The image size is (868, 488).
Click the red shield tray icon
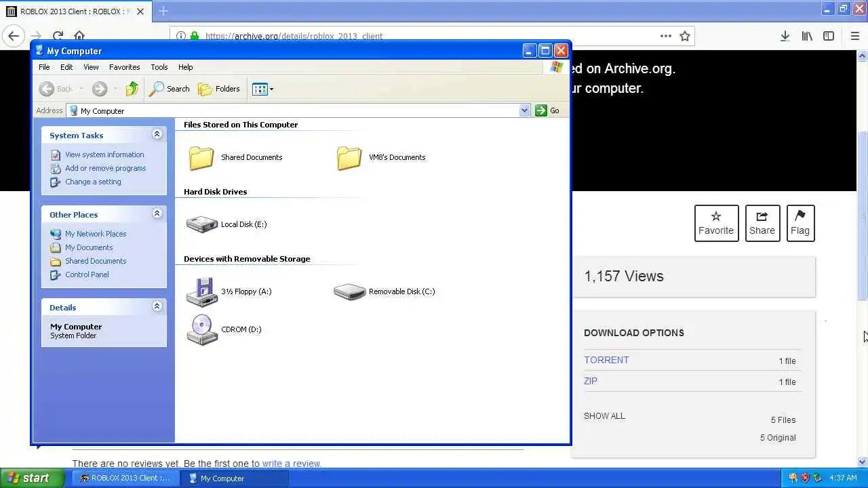pos(805,478)
